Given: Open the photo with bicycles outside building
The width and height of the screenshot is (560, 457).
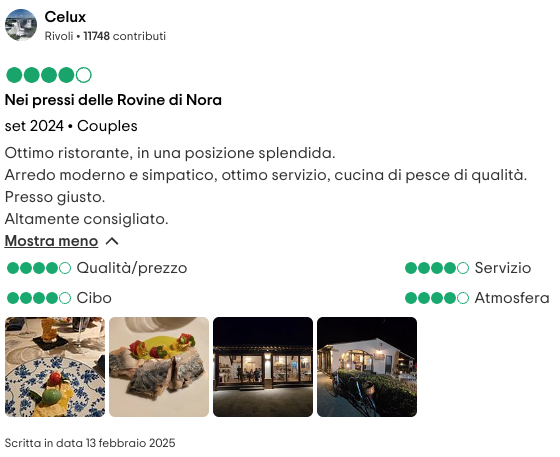Looking at the screenshot, I should coord(367,367).
